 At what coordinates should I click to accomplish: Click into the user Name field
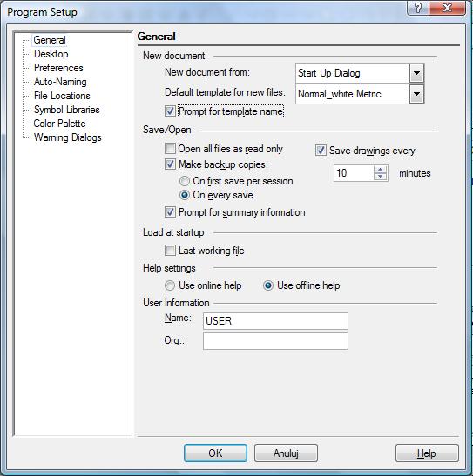click(275, 321)
